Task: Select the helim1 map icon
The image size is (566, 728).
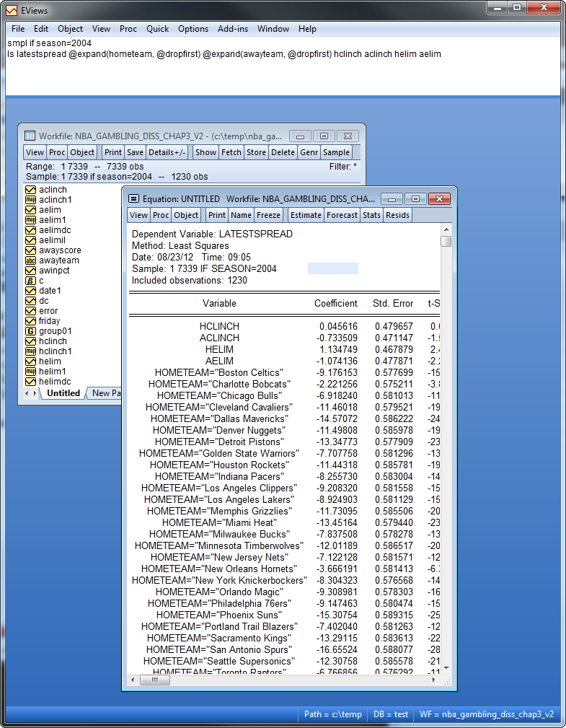Action: 30,372
